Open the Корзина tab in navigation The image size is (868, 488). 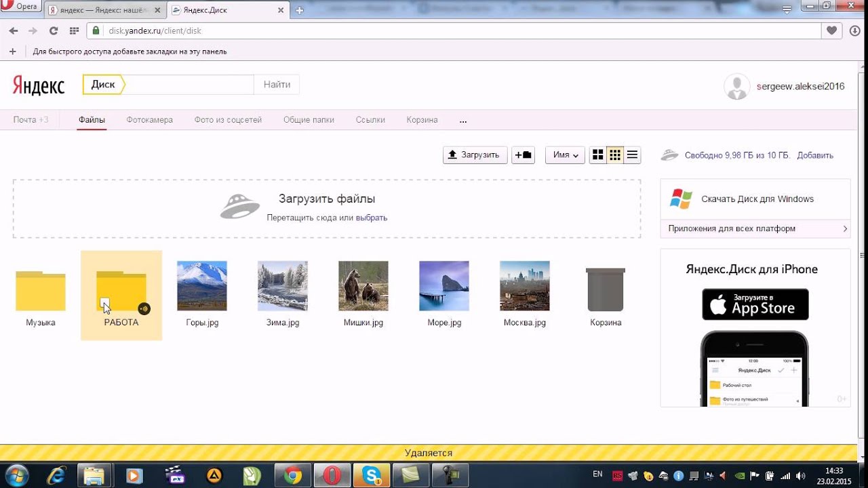422,120
